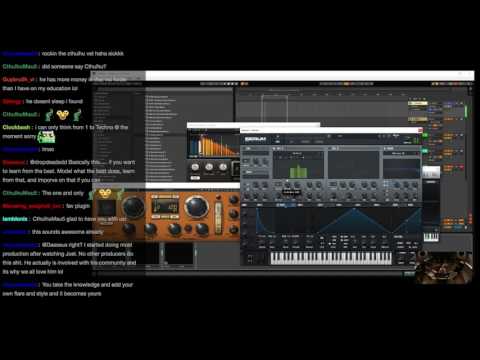Click a key on Serum's on-screen piano keyboard
This screenshot has width=480, height=360.
pos(331,258)
